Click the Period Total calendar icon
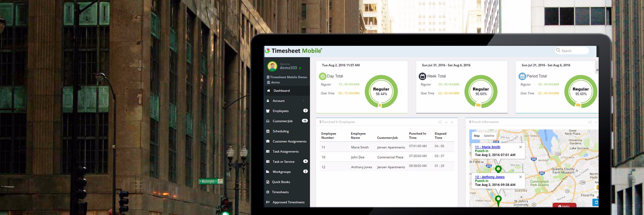The image size is (644, 215). pyautogui.click(x=522, y=77)
